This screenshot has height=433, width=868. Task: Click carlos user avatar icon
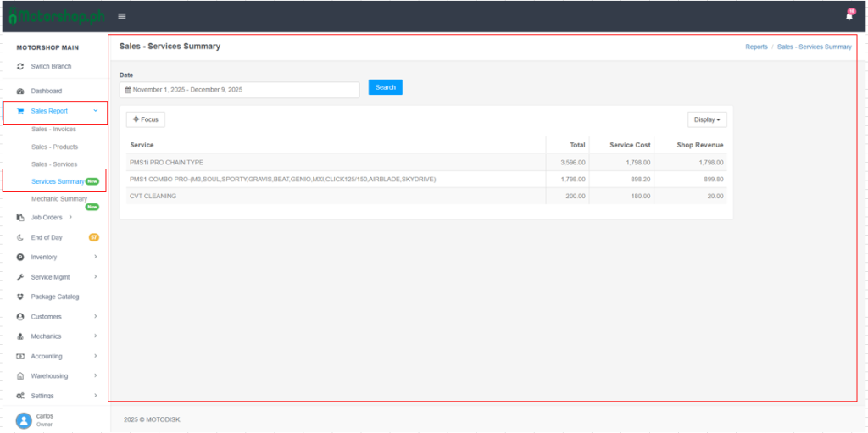point(24,420)
